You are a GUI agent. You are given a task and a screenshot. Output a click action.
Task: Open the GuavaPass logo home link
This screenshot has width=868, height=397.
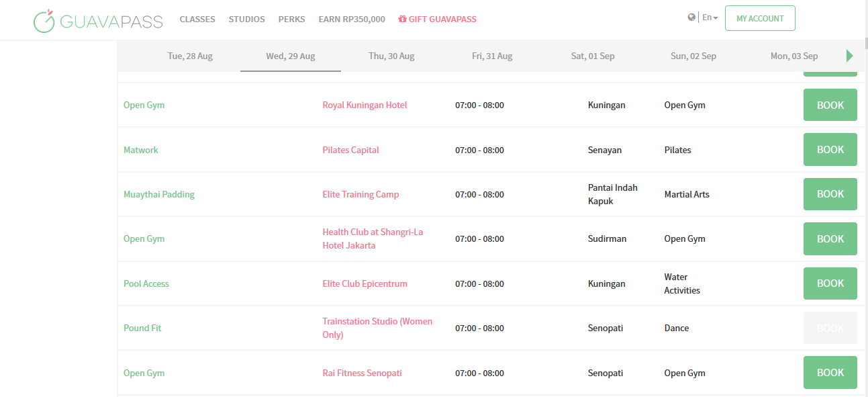pos(98,20)
